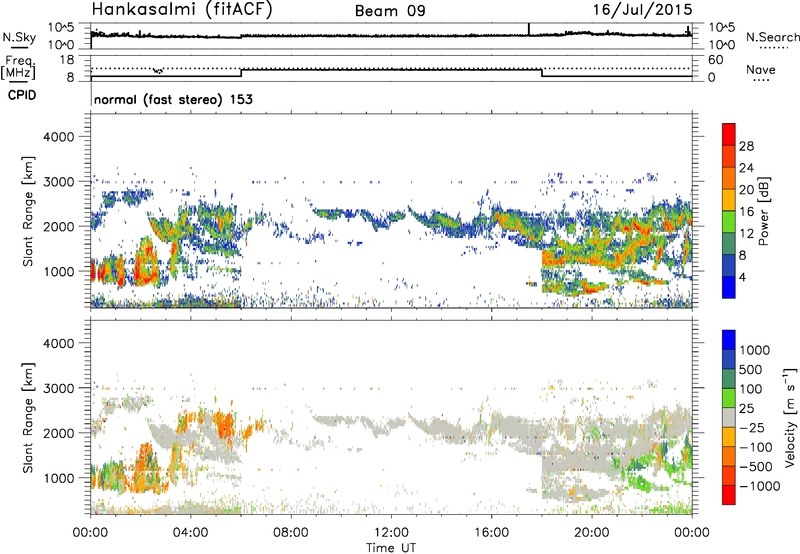This screenshot has width=800, height=554.
Task: Select the N.Sky legend label
Action: (x=19, y=37)
